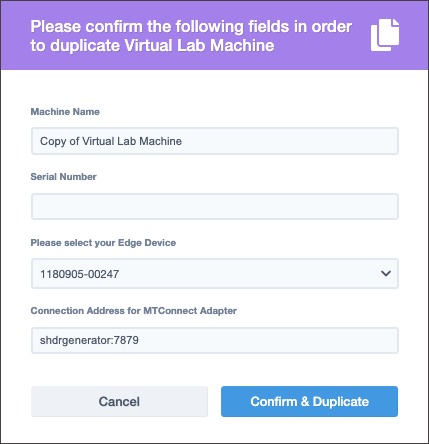429x444 pixels.
Task: Click the Serial Number label
Action: point(63,177)
